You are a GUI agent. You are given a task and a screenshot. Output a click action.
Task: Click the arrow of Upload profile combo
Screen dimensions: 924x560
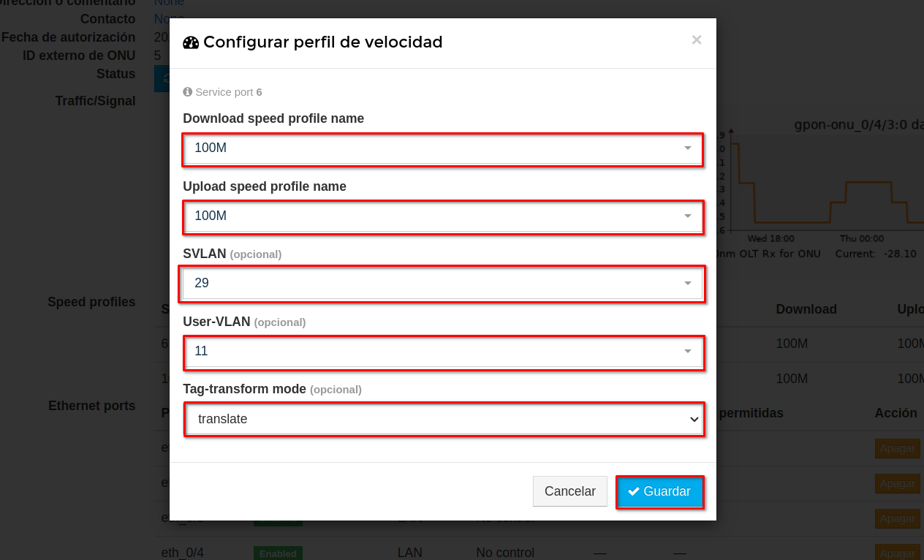687,216
